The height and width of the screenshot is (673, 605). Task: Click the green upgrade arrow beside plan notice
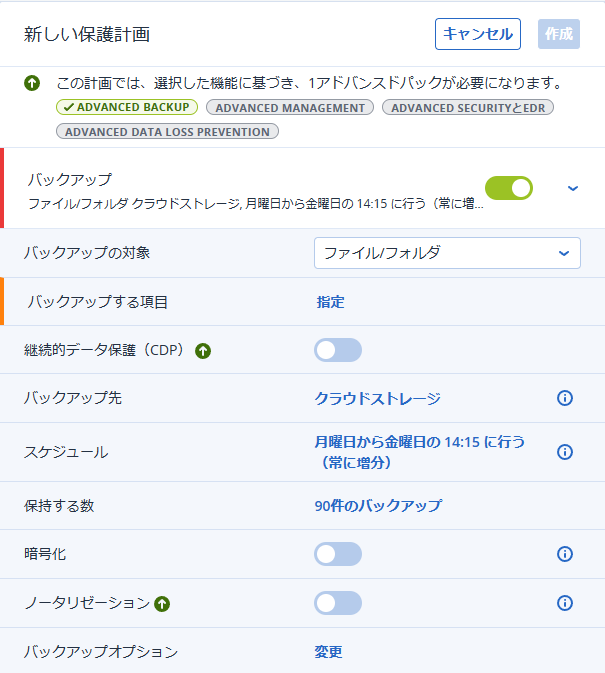click(32, 83)
